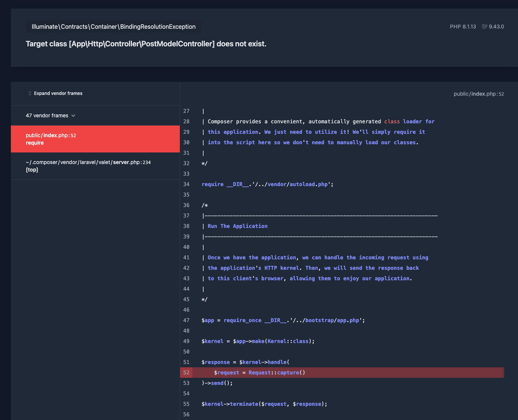This screenshot has height=420, width=518.
Task: Expand the 47 vendor frames chevron
Action: [x=73, y=116]
